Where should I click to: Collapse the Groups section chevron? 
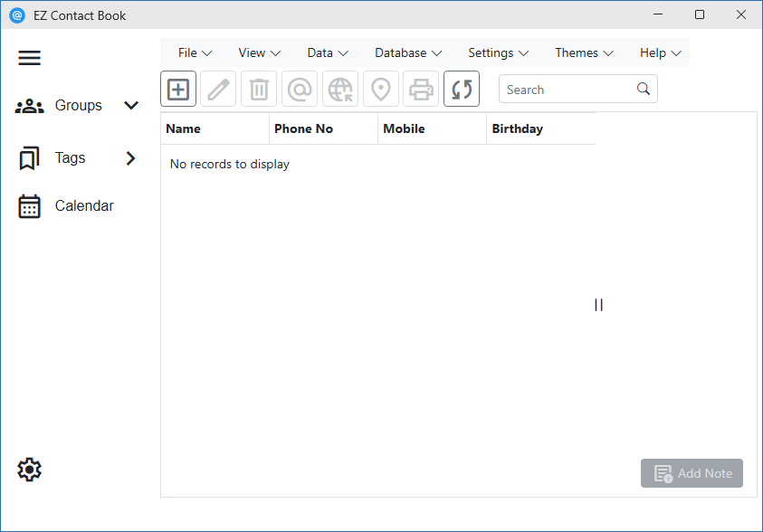pos(131,106)
